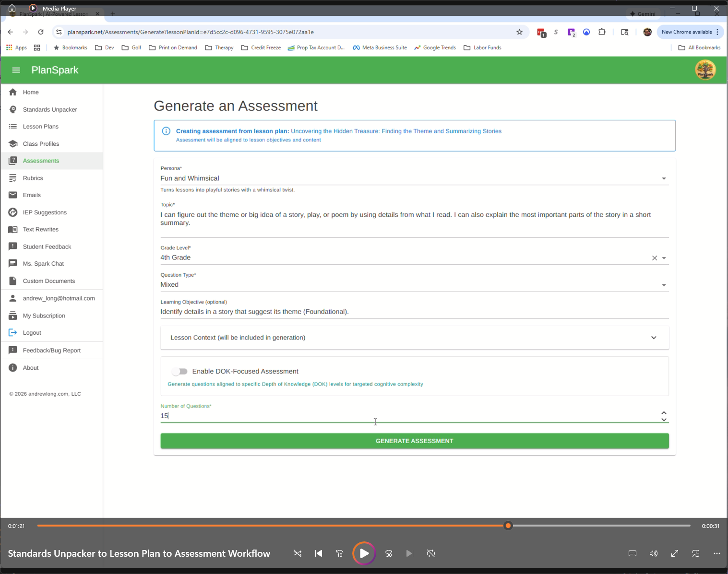The width and height of the screenshot is (728, 574).
Task: Expand the Lesson Context section
Action: click(x=654, y=338)
